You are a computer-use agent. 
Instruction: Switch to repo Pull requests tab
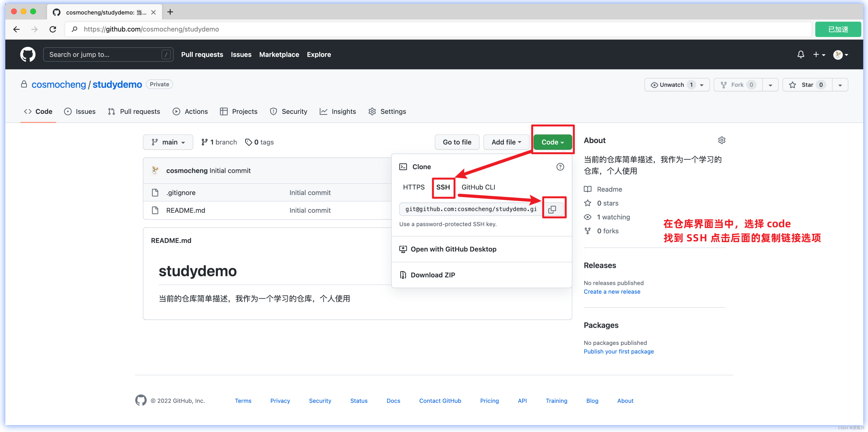tap(134, 111)
